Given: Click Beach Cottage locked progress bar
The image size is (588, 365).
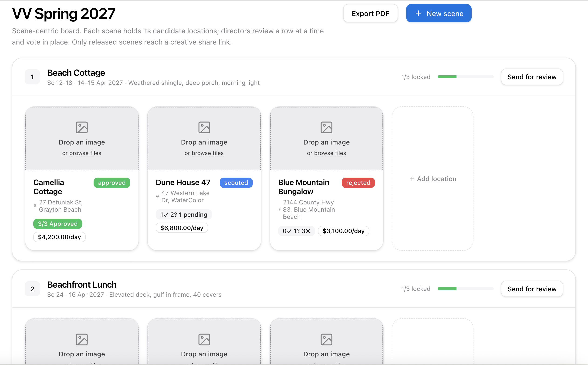Looking at the screenshot, I should [465, 77].
